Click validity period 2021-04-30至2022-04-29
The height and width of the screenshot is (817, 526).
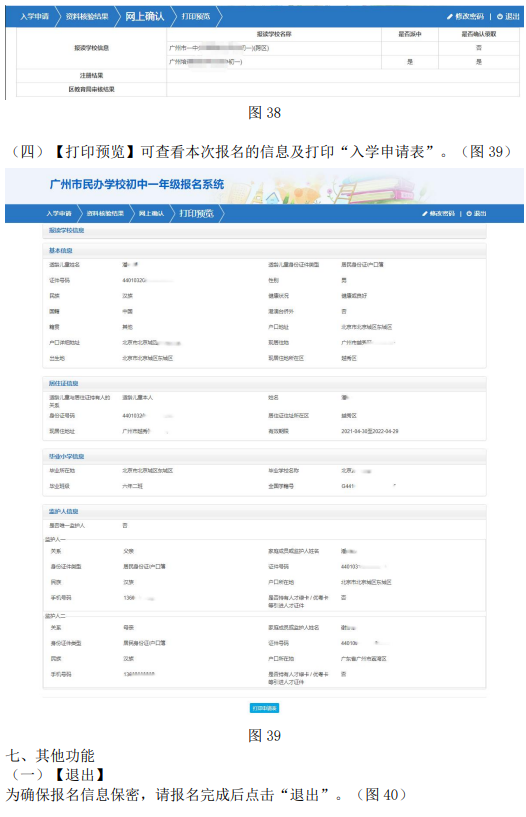click(370, 431)
